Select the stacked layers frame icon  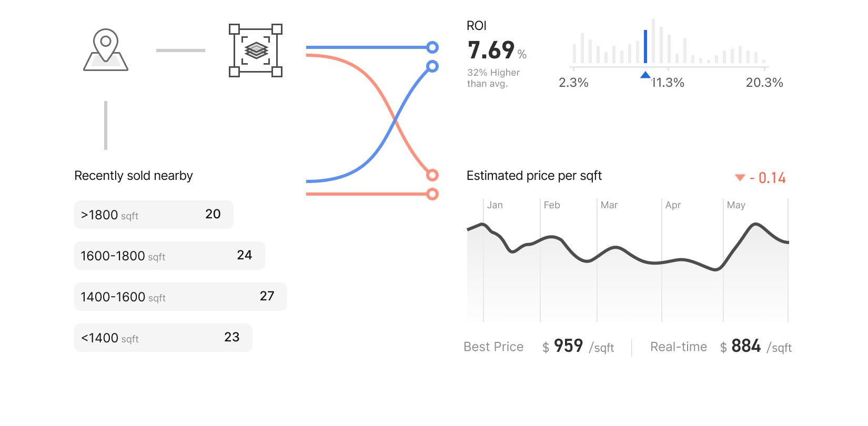256,50
